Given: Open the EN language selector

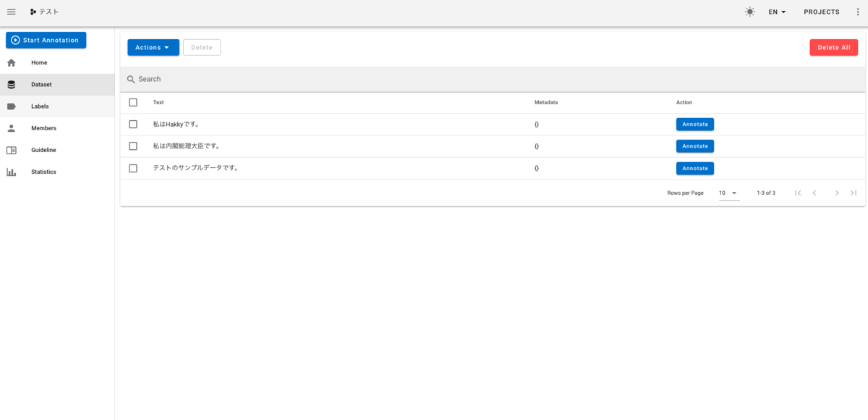Looking at the screenshot, I should (778, 12).
